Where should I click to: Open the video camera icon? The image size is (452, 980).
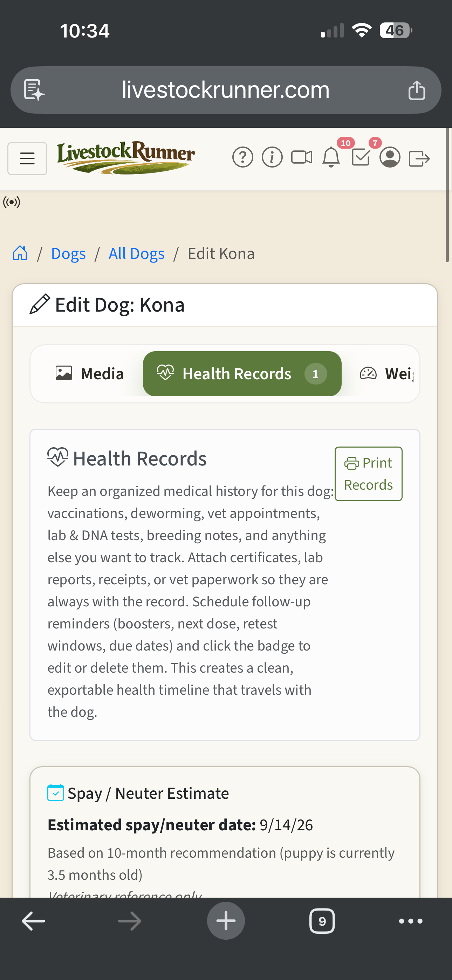click(x=301, y=157)
